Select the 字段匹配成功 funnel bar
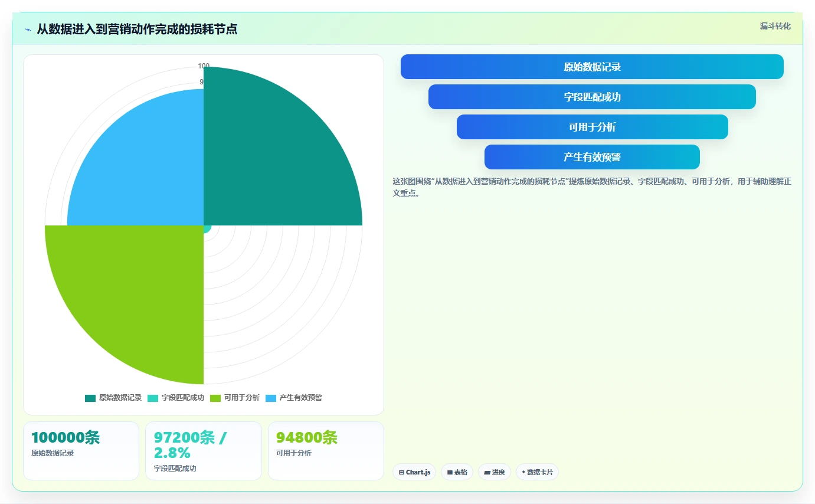The image size is (815, 504). pos(592,97)
